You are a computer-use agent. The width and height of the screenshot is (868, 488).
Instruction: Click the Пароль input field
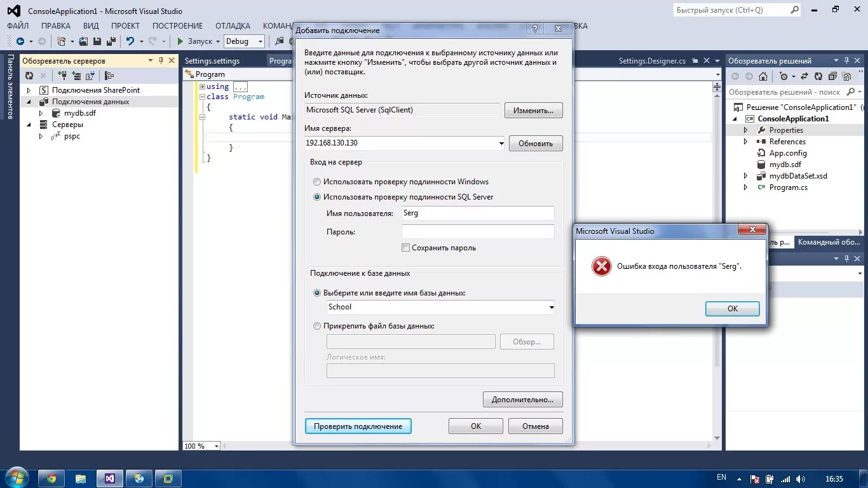pyautogui.click(x=478, y=232)
